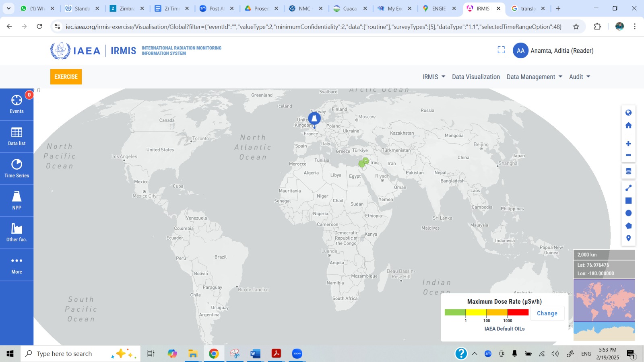Switch to the translate Google tab
This screenshot has width=644, height=362.
coord(528,8)
